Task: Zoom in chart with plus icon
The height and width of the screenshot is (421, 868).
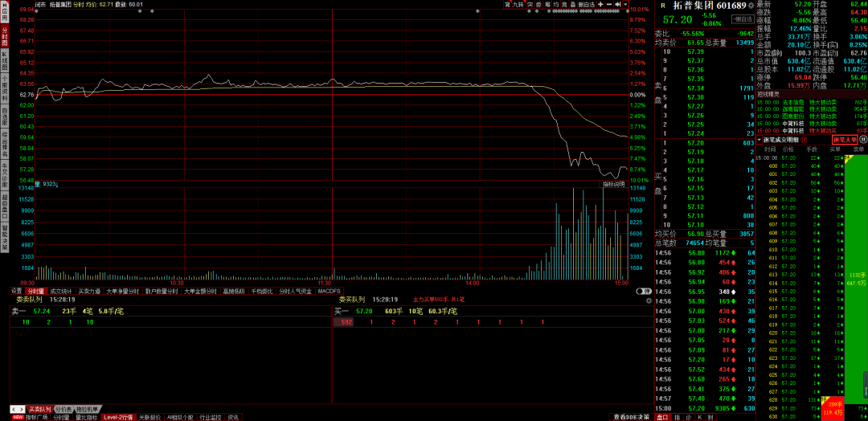Action: (600, 5)
